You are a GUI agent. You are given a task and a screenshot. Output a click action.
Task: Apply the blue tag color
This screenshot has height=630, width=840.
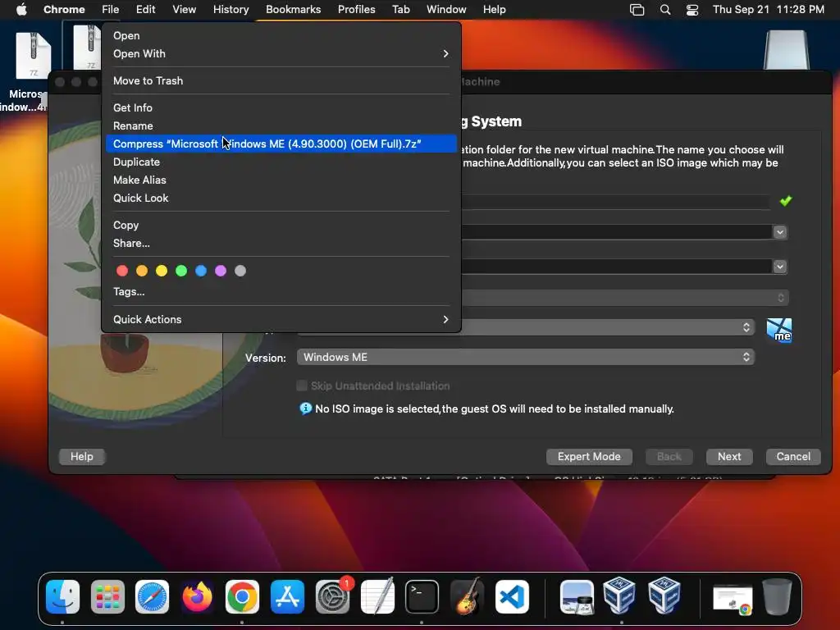[x=201, y=271]
